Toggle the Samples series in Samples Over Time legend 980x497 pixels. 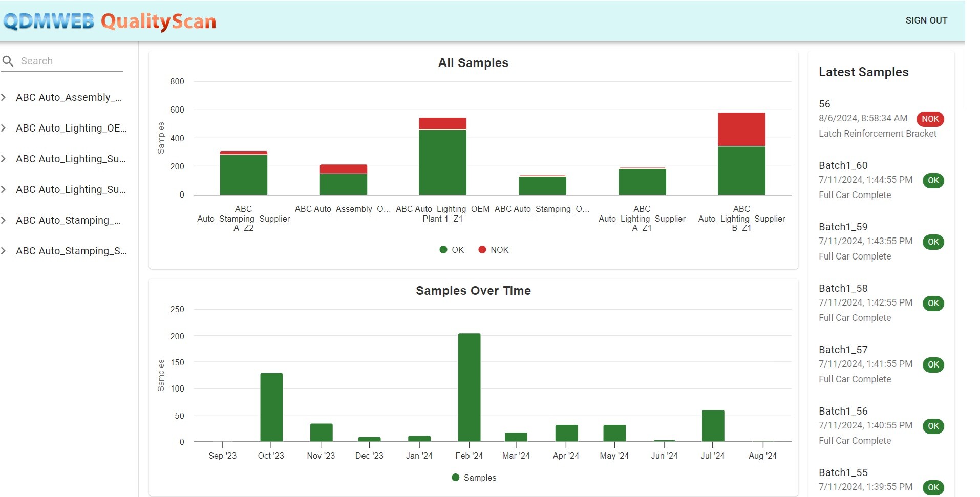coord(474,478)
